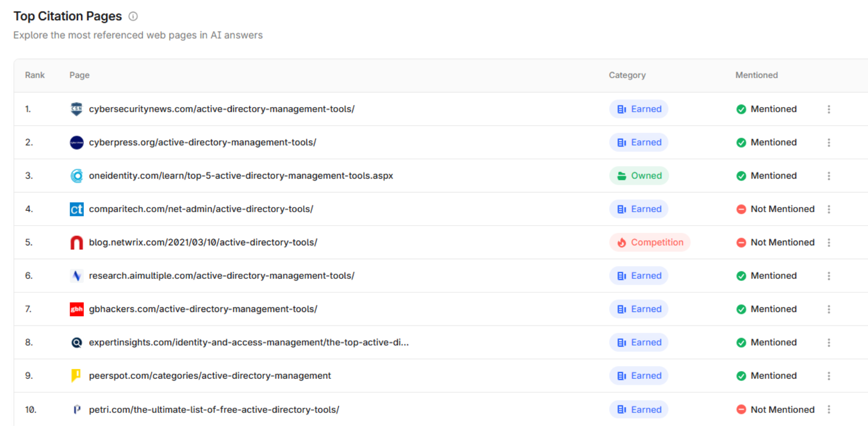Open the more options menu for peerspot.com row
Screen dimensions: 868x444
pos(829,376)
